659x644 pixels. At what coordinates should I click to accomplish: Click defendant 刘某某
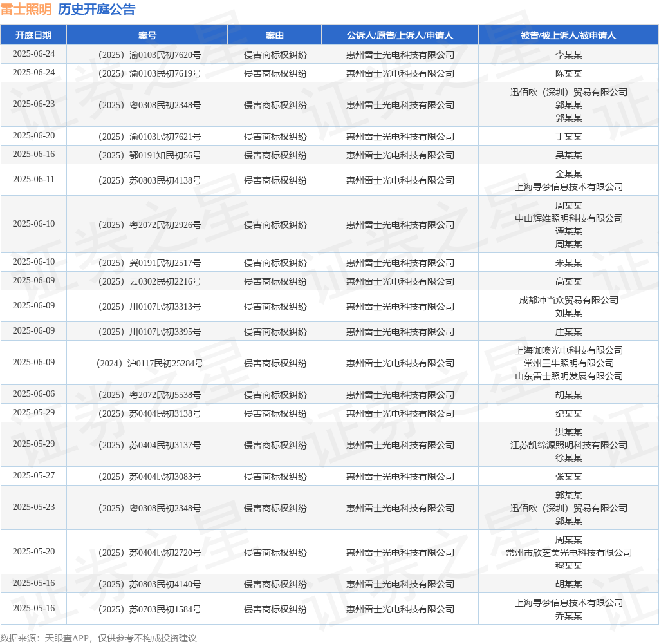[569, 314]
